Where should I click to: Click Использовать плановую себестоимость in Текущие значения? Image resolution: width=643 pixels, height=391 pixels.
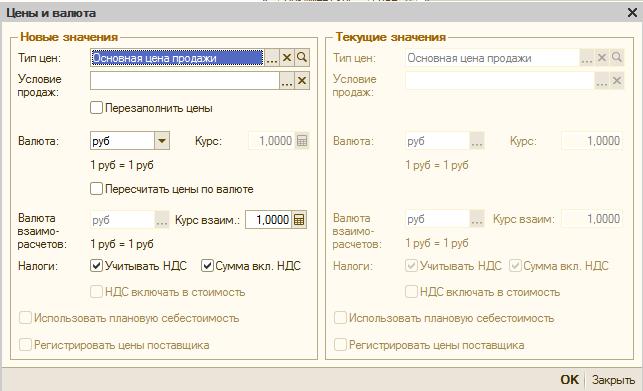tap(340, 318)
